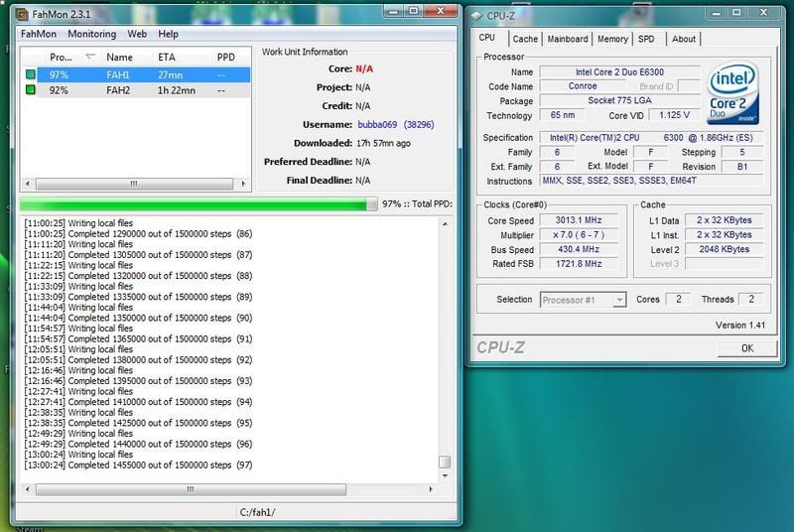
Task: Click the Rated FSB 1721.8 MHz value
Action: (x=579, y=264)
